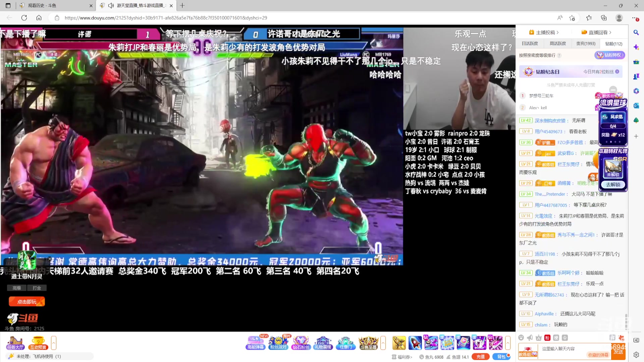Expand the left activity icons arrow

(x=54, y=343)
